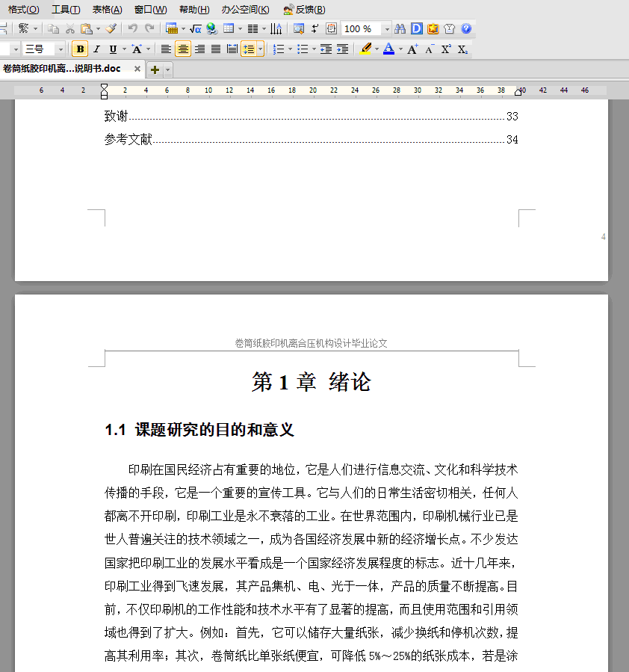This screenshot has height=672, width=629.
Task: Click the Redo arrow
Action: (149, 28)
